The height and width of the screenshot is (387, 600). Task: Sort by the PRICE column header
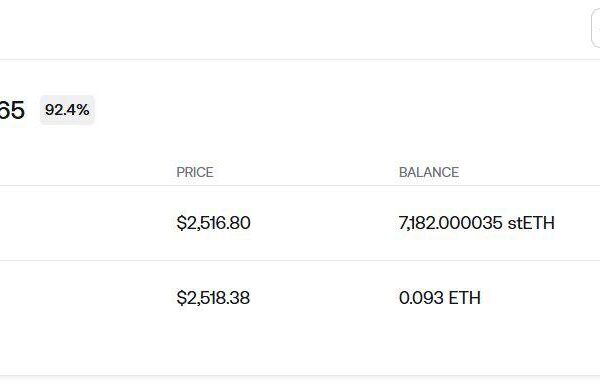195,172
